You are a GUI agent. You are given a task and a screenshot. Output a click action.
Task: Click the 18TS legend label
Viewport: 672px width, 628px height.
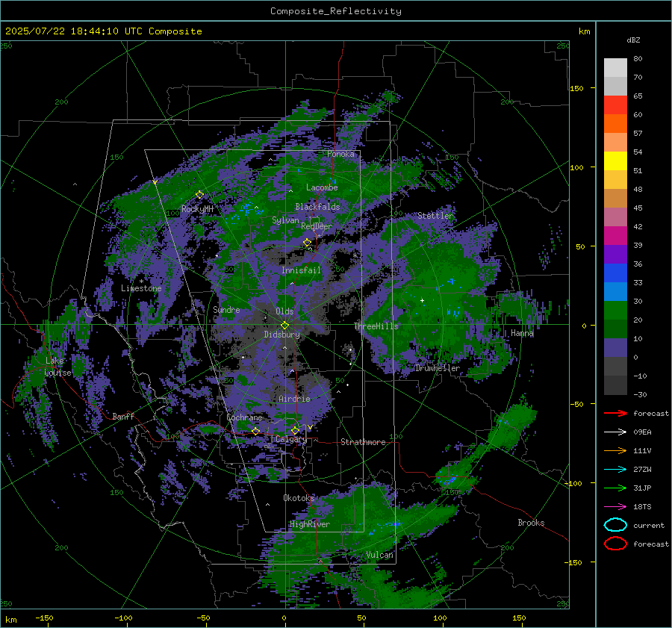(642, 507)
